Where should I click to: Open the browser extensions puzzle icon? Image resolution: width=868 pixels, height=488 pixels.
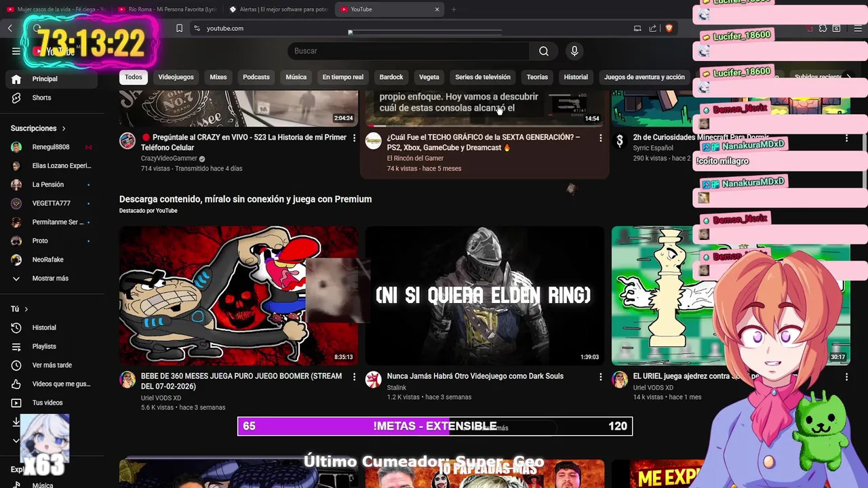click(823, 28)
